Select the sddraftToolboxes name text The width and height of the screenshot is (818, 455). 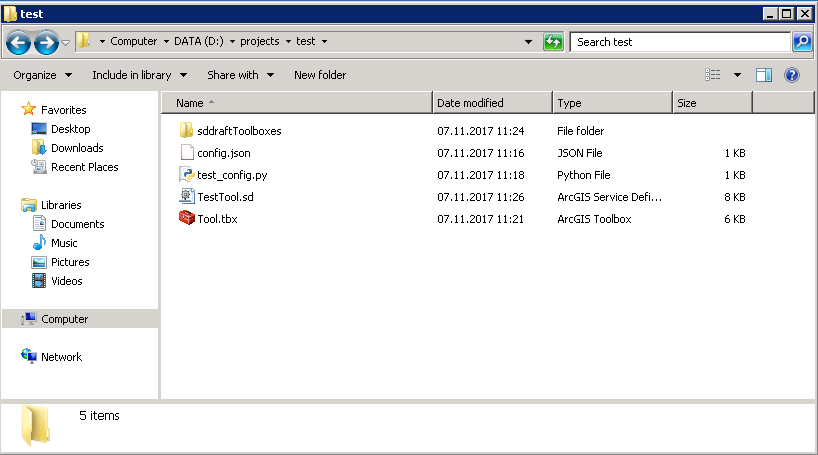pos(239,131)
